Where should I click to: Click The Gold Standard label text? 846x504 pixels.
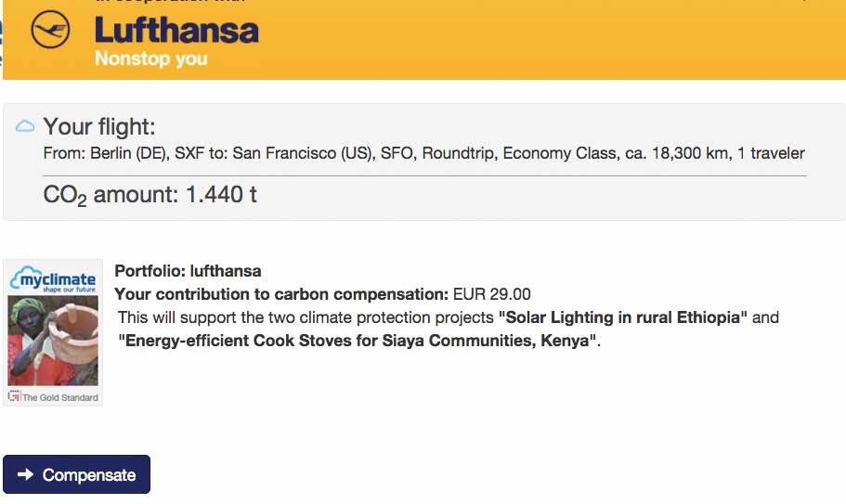point(60,397)
